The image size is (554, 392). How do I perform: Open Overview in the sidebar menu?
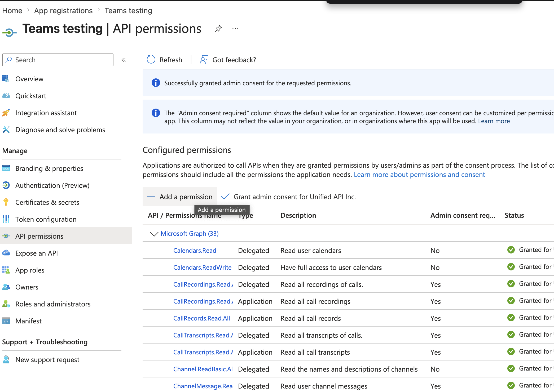[x=29, y=79]
